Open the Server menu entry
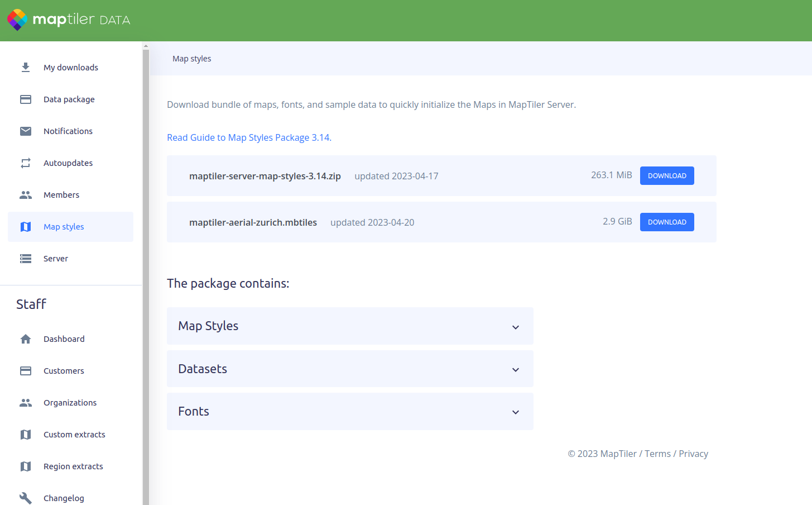This screenshot has width=812, height=505. tap(71, 259)
